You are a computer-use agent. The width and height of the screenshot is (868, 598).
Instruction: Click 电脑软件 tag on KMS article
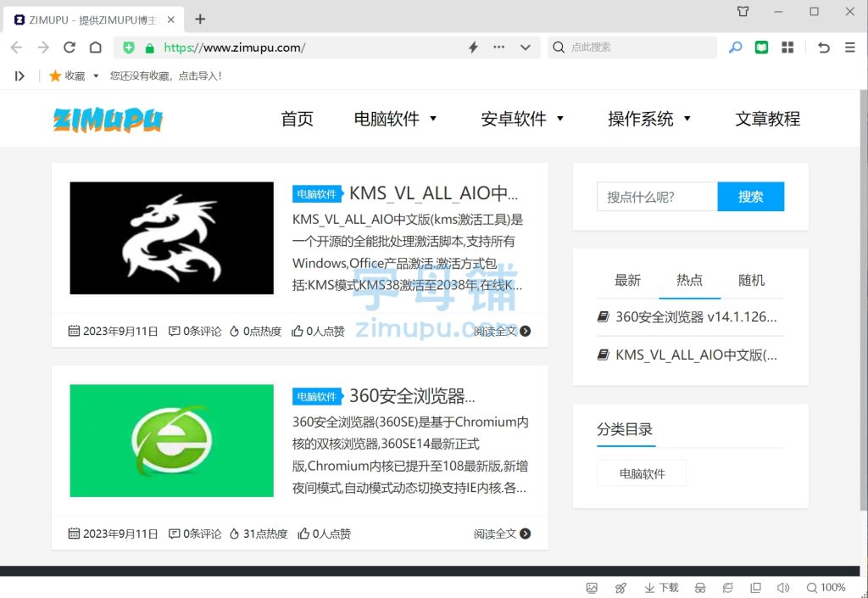click(317, 193)
